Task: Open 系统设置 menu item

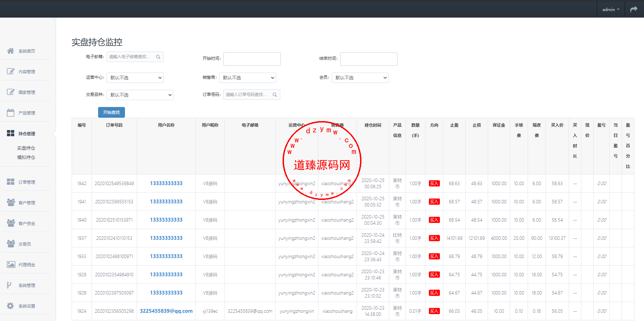Action: [x=27, y=306]
